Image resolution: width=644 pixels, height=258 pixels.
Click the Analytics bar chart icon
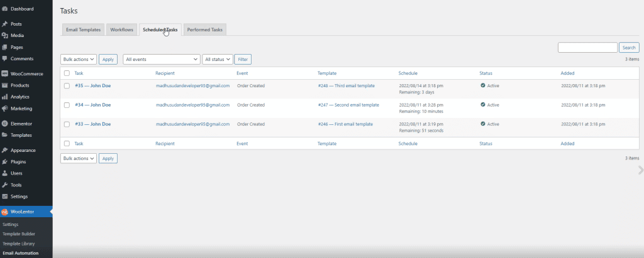(x=5, y=97)
